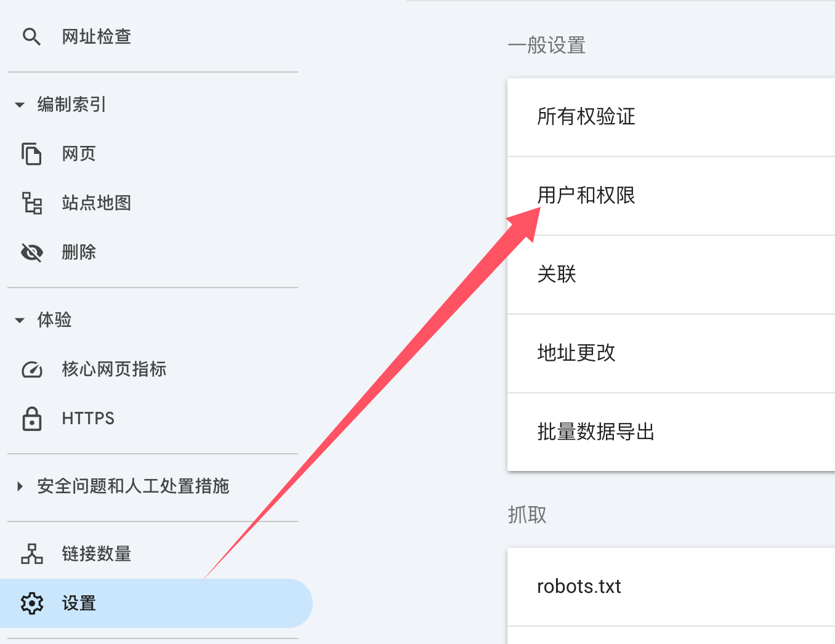Open 用户和权限 settings entry
The width and height of the screenshot is (835, 644).
[x=586, y=196]
